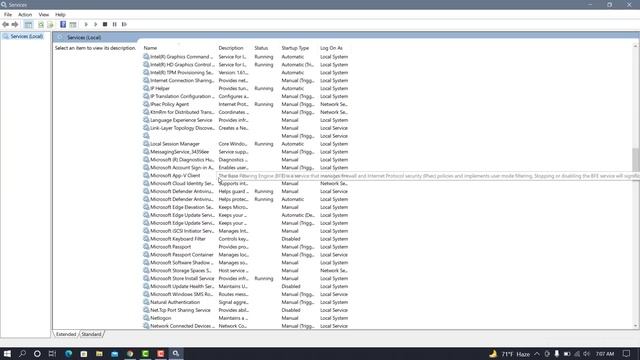This screenshot has height=360, width=640.
Task: Click the Show/Hide Action Pane toolbar icon
Action: coord(73,24)
